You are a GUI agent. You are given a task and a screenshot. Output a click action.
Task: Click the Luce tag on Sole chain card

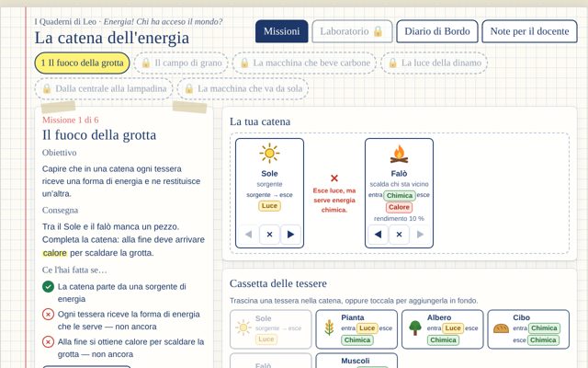pos(269,206)
